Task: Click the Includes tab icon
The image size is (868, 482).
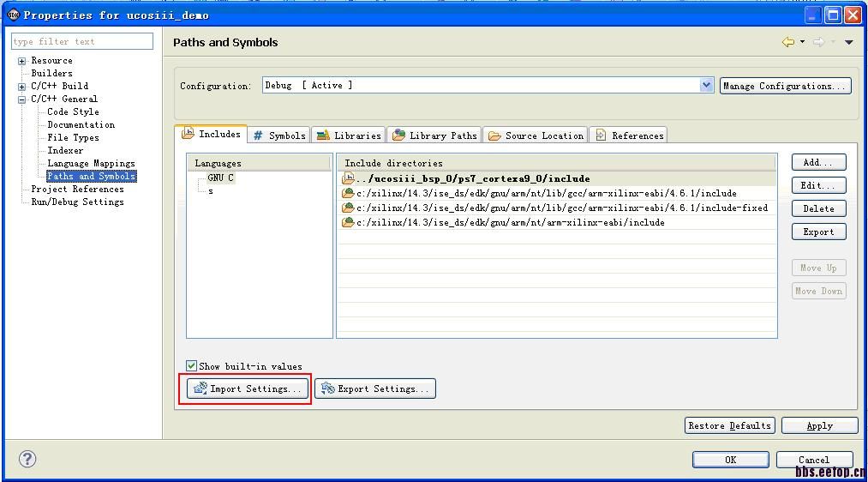Action: point(189,133)
